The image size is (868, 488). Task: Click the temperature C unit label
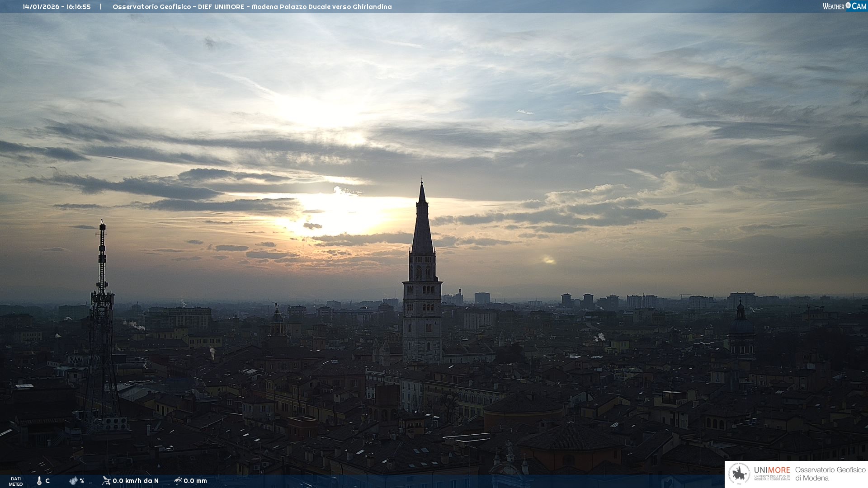pyautogui.click(x=47, y=481)
